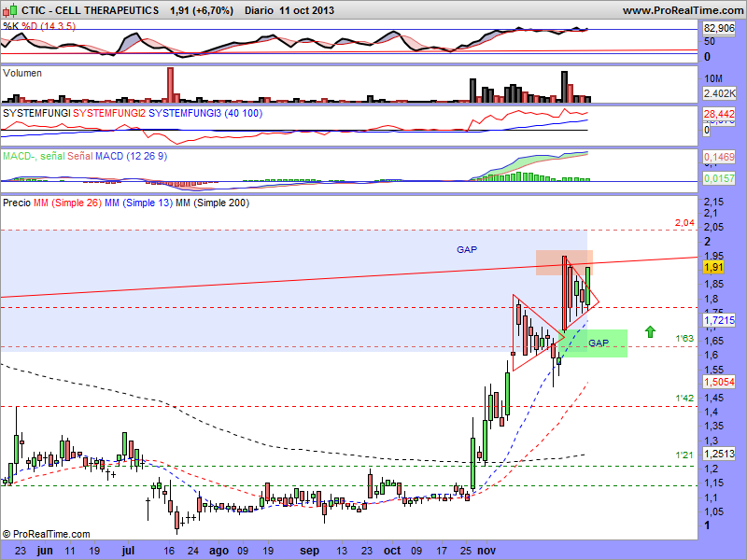The width and height of the screenshot is (747, 560).
Task: Click the jun month label on time axis
Action: point(45,551)
